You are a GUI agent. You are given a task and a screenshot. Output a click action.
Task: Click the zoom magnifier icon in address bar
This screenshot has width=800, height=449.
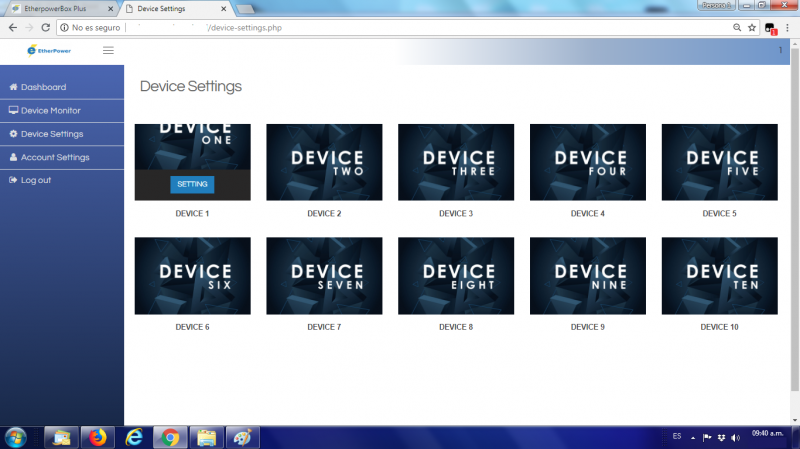735,27
